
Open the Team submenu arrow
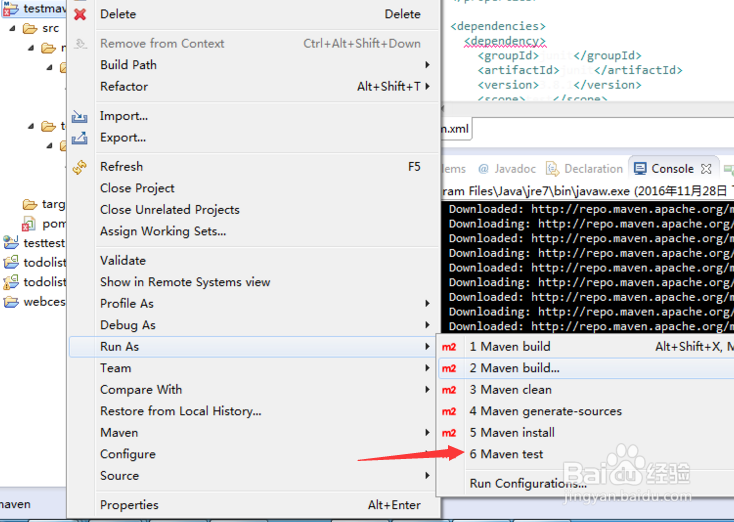(x=427, y=368)
